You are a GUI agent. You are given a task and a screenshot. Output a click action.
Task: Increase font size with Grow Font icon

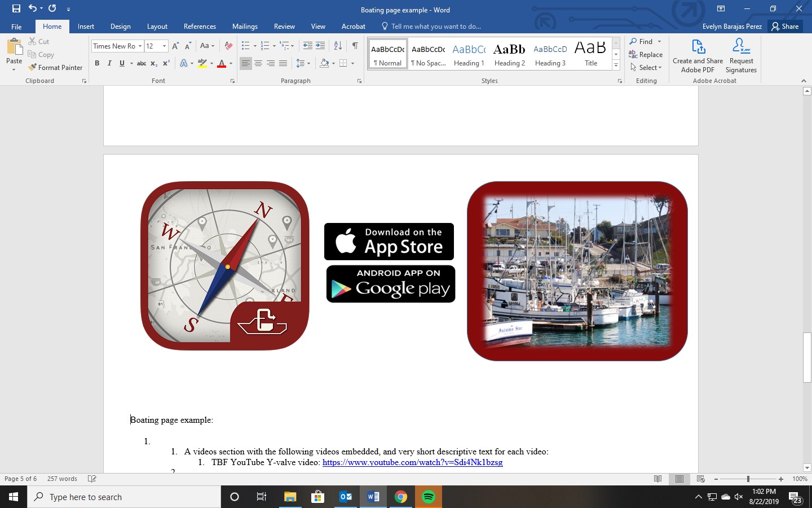point(175,46)
